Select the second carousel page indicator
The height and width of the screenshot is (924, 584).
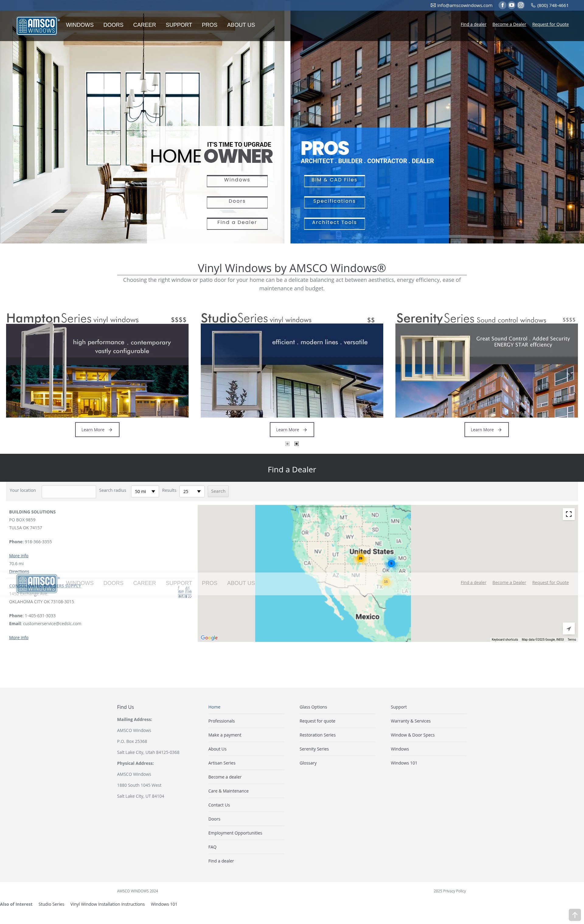pos(296,443)
